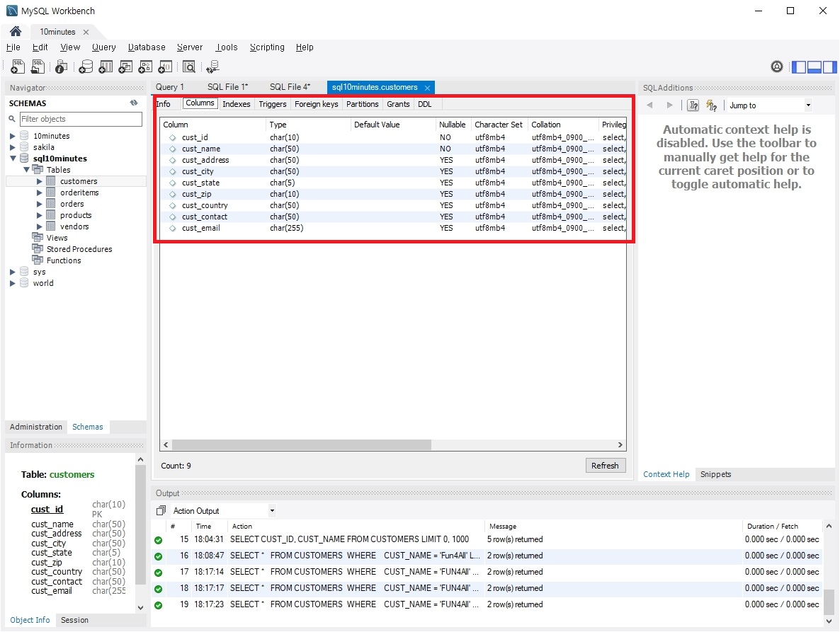The width and height of the screenshot is (840, 632).
Task: Close the 10minutes connection tab
Action: (x=86, y=32)
